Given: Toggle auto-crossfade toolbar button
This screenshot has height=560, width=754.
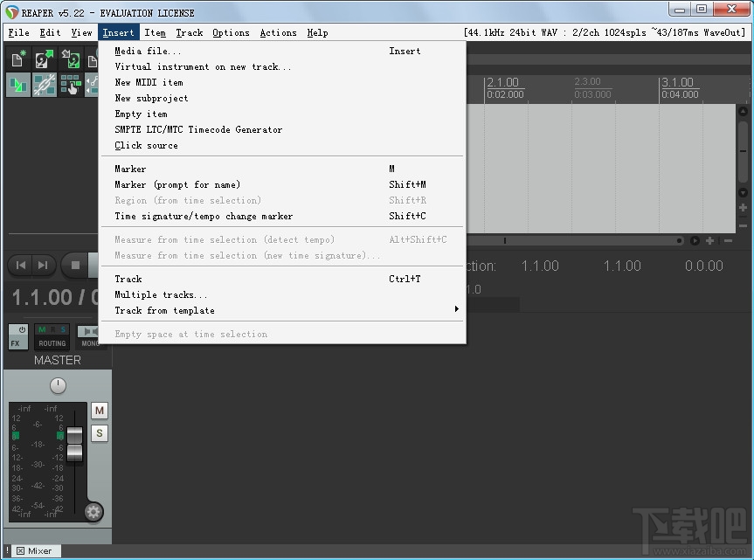Looking at the screenshot, I should point(18,85).
